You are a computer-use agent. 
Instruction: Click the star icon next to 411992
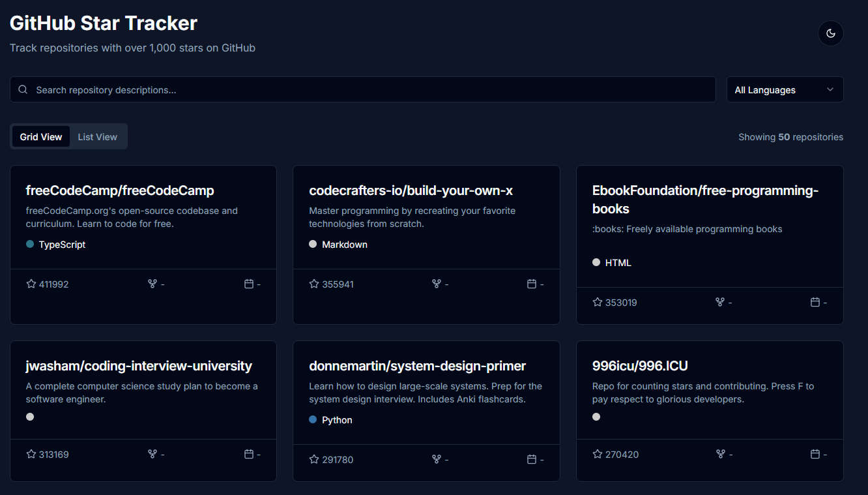coord(31,284)
